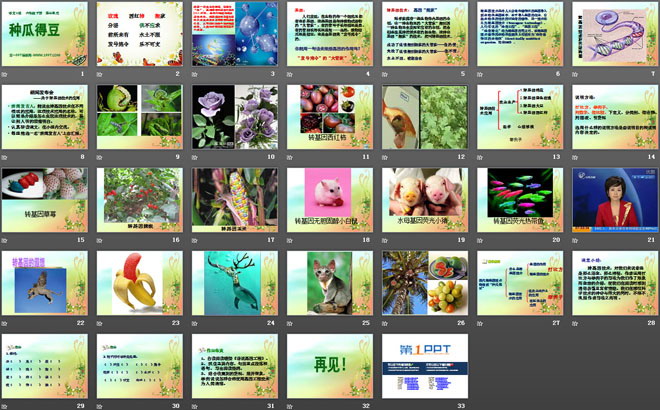Image resolution: width=660 pixels, height=410 pixels.
Task: Select the purple roses slide
Action: point(235,117)
